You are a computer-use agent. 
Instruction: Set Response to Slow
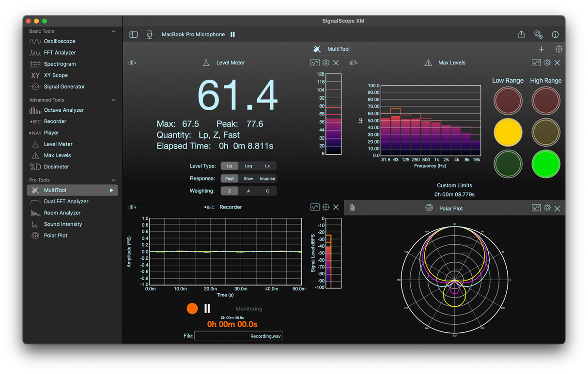coord(248,178)
